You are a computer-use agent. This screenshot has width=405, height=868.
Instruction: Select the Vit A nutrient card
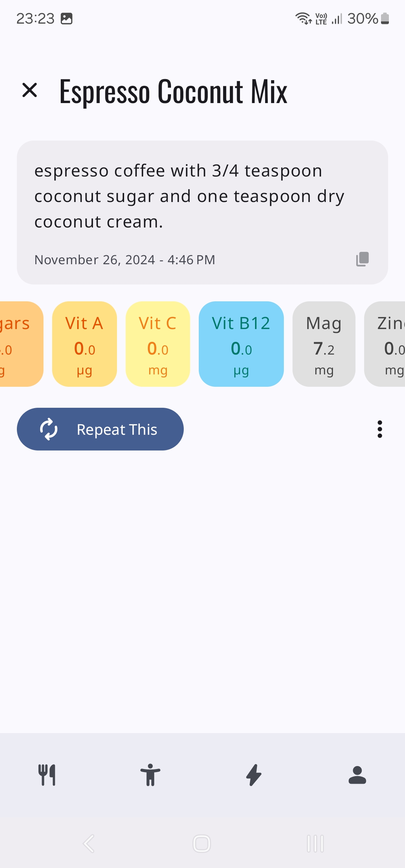click(x=84, y=344)
